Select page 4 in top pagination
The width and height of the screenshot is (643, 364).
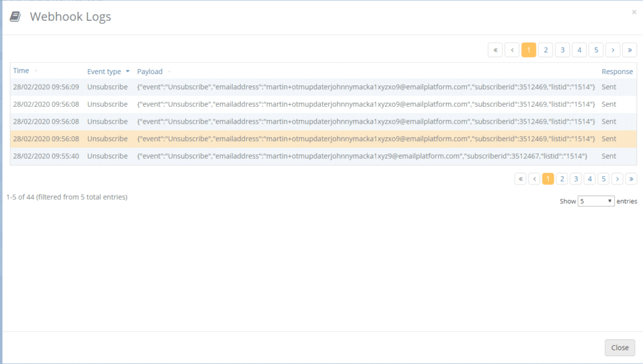coord(580,50)
